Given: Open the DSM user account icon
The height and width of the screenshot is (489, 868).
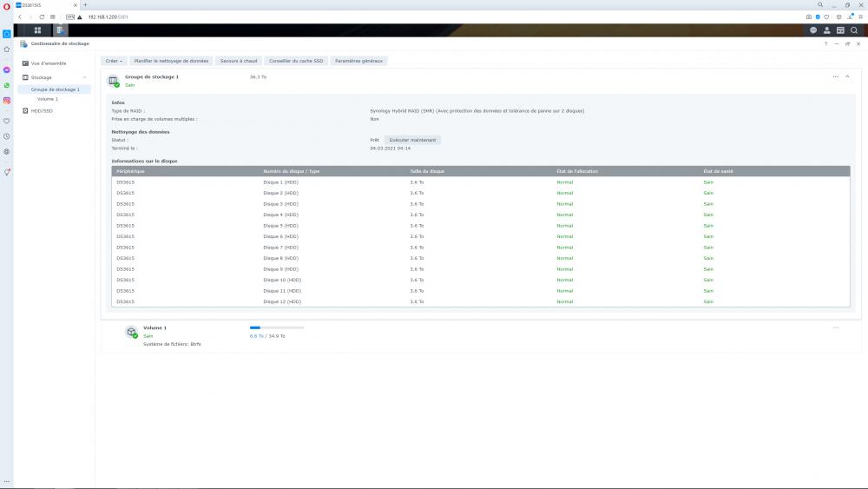Looking at the screenshot, I should tap(826, 30).
